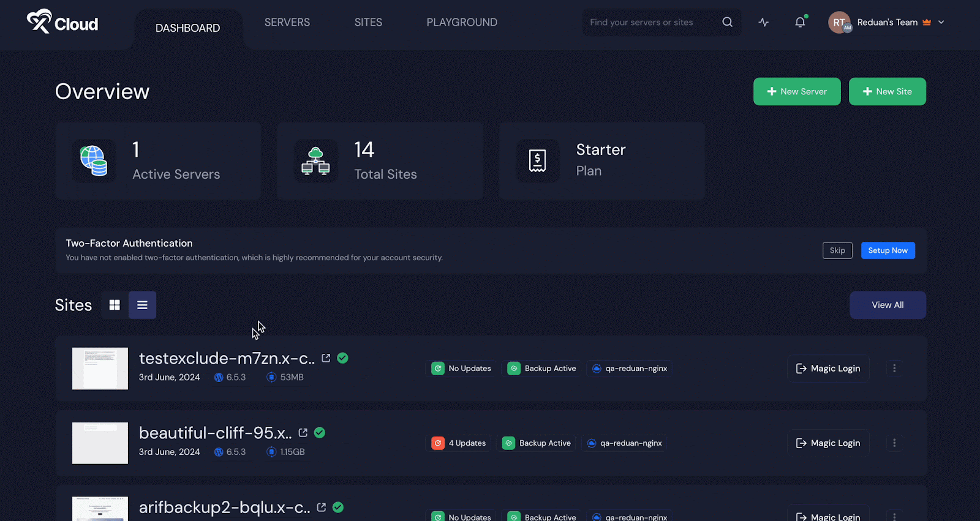
Task: Open the Playground tab
Action: point(462,23)
